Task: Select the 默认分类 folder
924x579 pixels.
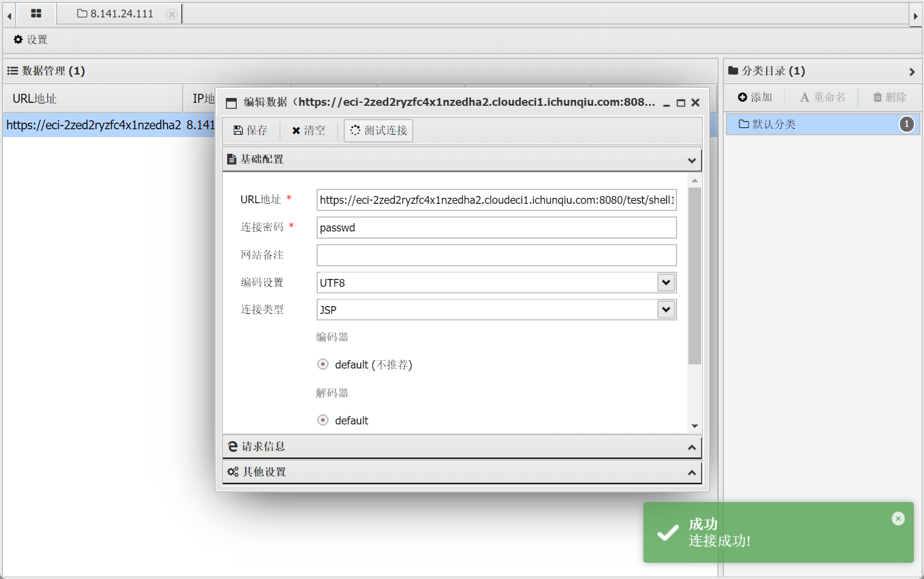Action: click(x=822, y=124)
